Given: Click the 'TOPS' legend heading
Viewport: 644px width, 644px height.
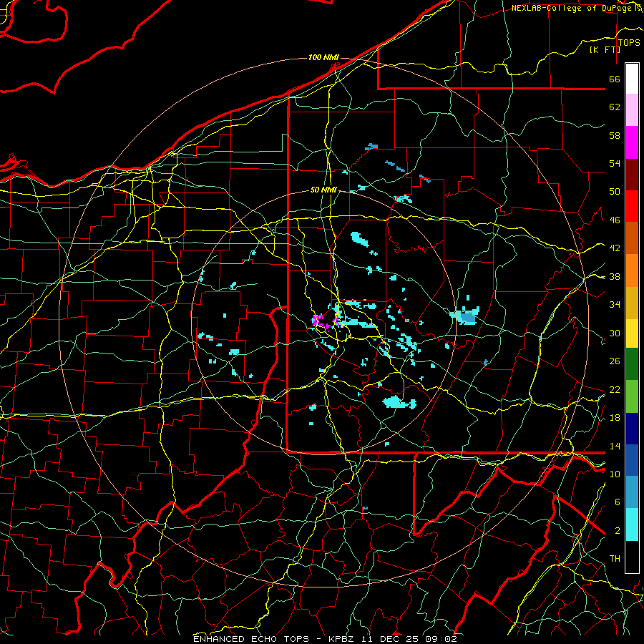Looking at the screenshot, I should pyautogui.click(x=629, y=43).
